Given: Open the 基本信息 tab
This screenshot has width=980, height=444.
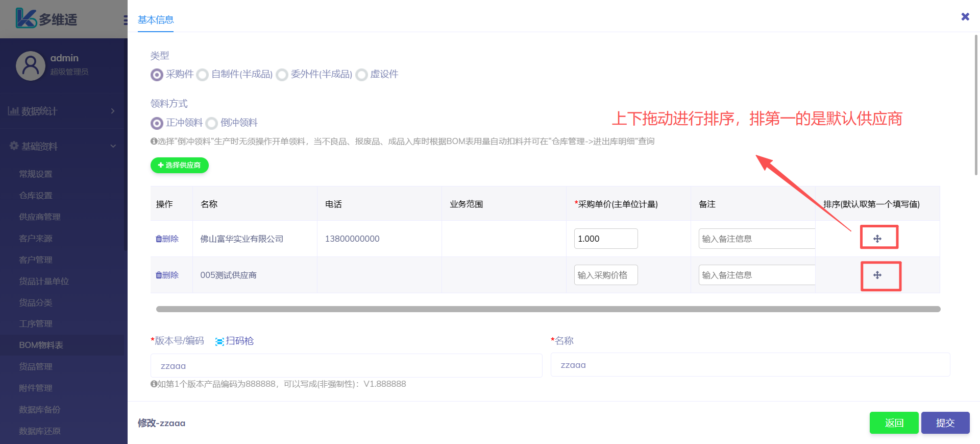Looking at the screenshot, I should 156,20.
